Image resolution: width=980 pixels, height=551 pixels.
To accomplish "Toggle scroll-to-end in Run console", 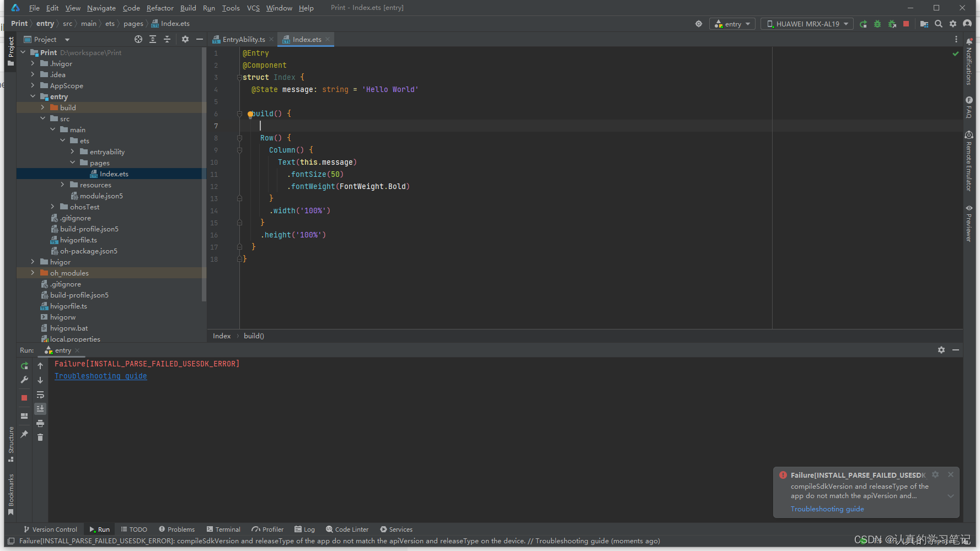I will click(x=40, y=408).
